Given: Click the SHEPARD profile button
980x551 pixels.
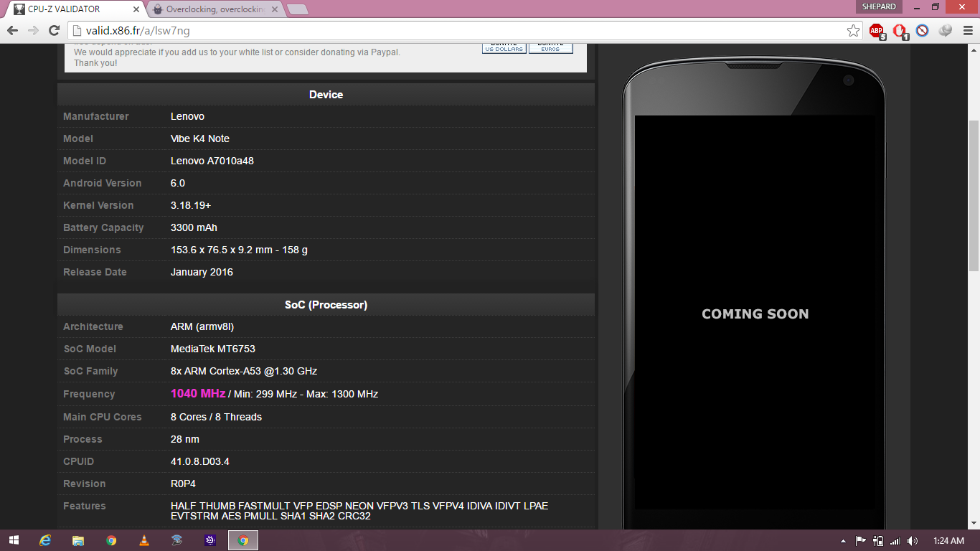Looking at the screenshot, I should (x=878, y=6).
